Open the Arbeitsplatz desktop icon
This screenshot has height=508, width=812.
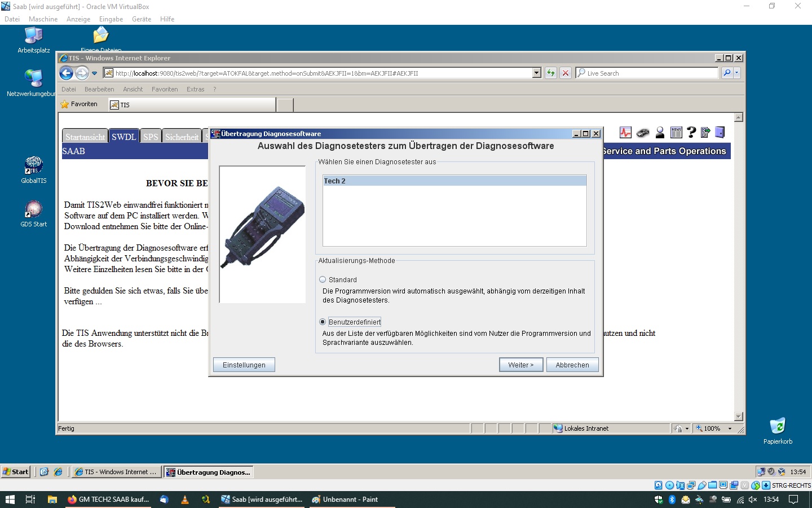click(34, 40)
